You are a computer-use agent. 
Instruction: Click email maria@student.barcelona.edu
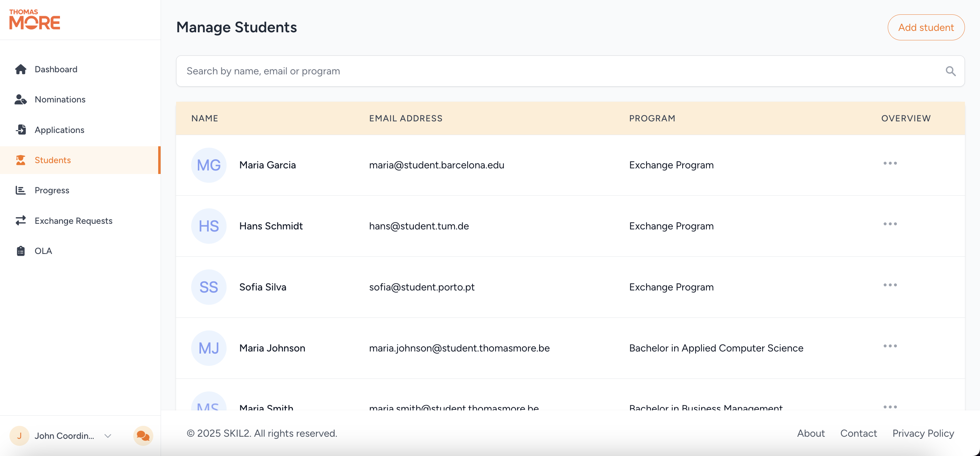point(436,165)
